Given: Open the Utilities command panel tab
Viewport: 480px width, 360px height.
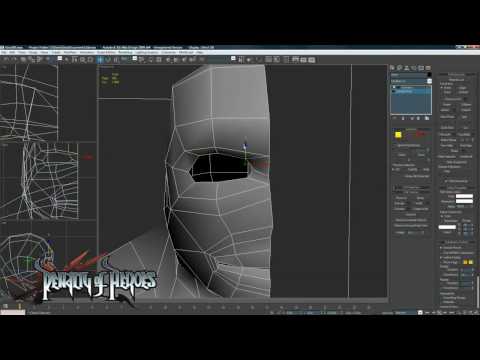Looking at the screenshot, I should pos(428,68).
